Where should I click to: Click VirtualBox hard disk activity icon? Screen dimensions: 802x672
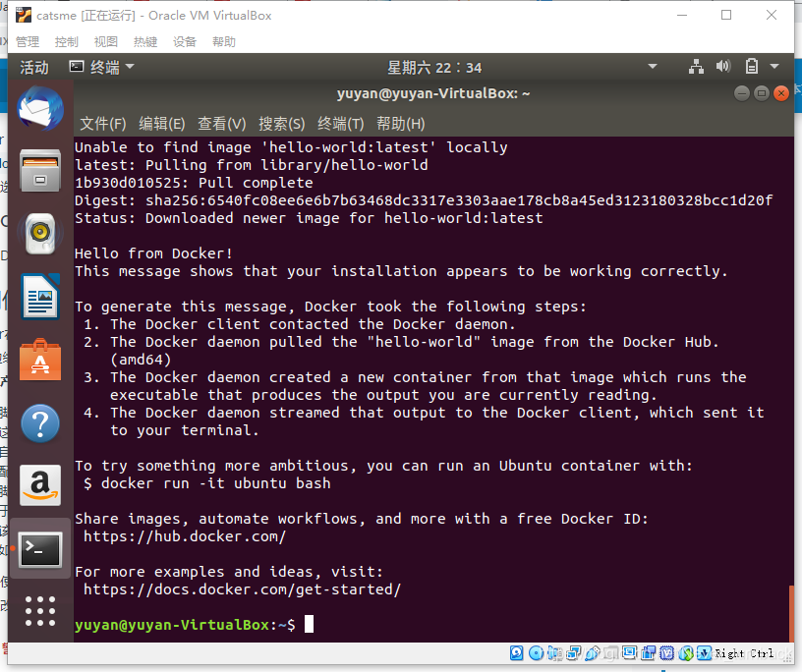click(x=517, y=653)
